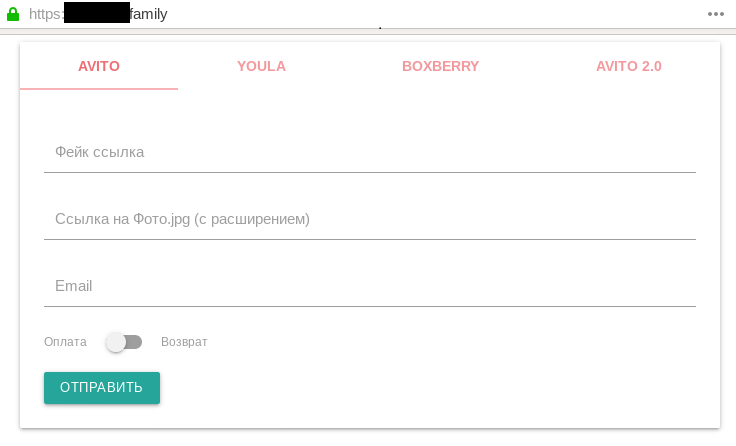Click the empty card area below the ОТПРАВИТЬ button

pos(400,415)
